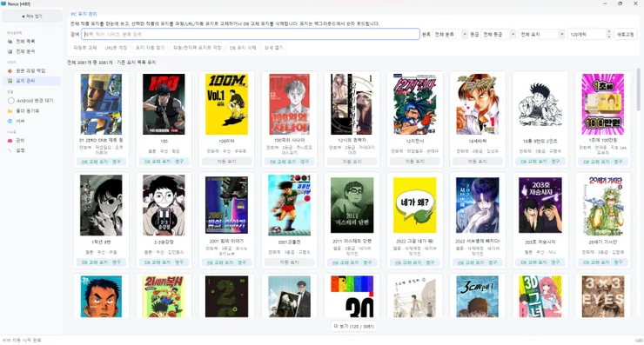Load more items with 더 보기 (120 / 3061)
This screenshot has height=345, width=644.
tap(353, 327)
